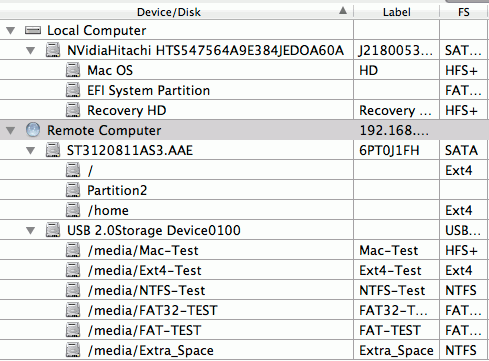
Task: Sort by the Label column header
Action: (396, 12)
